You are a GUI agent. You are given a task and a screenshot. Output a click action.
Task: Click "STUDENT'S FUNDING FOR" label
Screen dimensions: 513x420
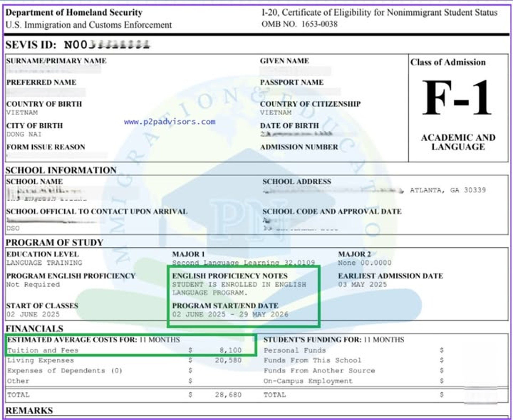point(312,340)
